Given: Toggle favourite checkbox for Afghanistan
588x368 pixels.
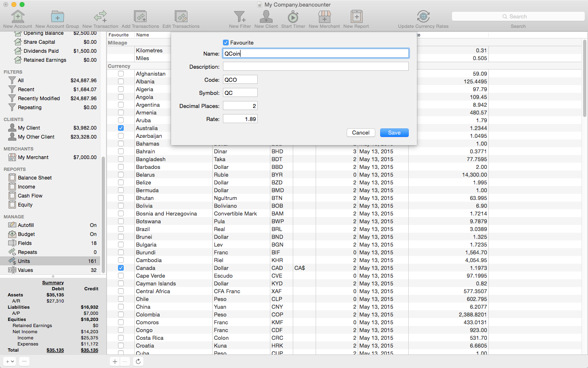Looking at the screenshot, I should coord(121,74).
